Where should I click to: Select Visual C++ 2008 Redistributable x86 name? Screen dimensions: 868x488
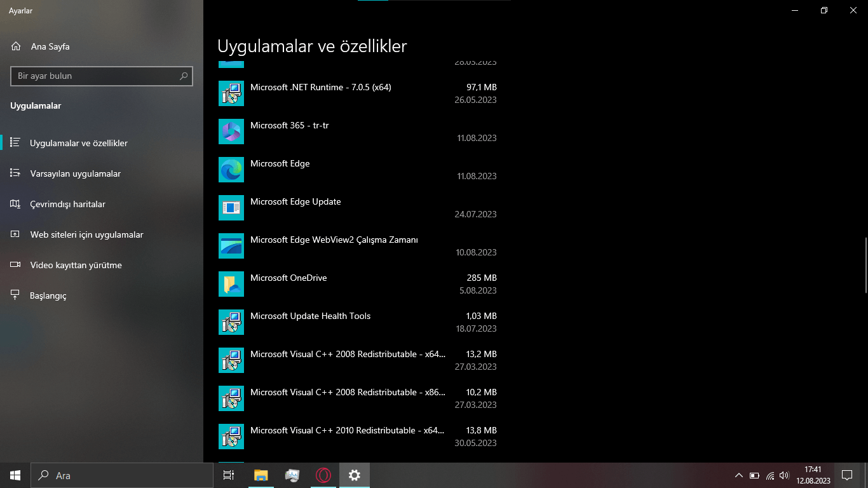pos(348,392)
